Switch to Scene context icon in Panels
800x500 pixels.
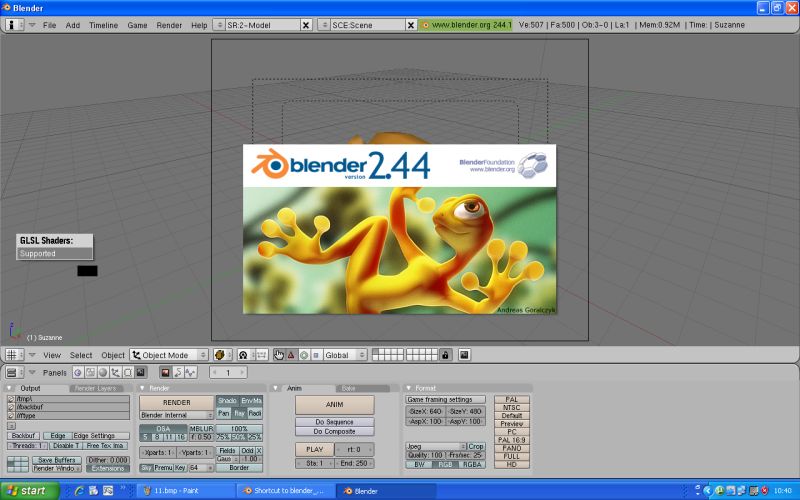[x=140, y=372]
